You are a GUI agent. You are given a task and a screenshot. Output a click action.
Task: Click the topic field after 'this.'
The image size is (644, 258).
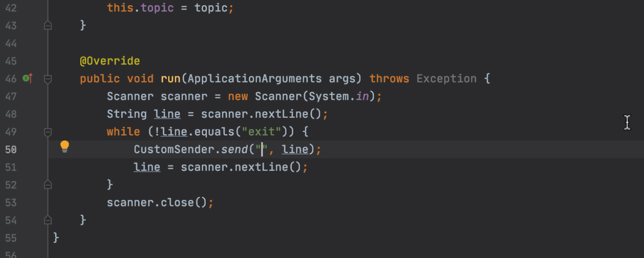pyautogui.click(x=157, y=8)
